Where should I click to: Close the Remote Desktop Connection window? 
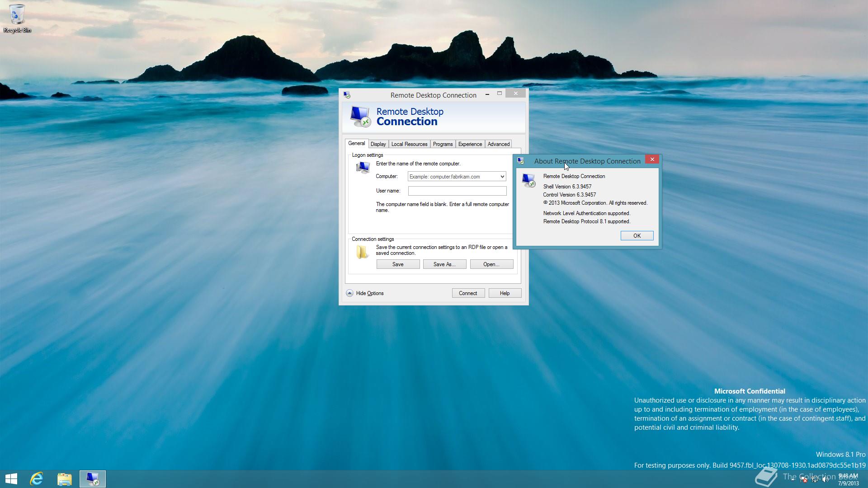click(x=515, y=94)
